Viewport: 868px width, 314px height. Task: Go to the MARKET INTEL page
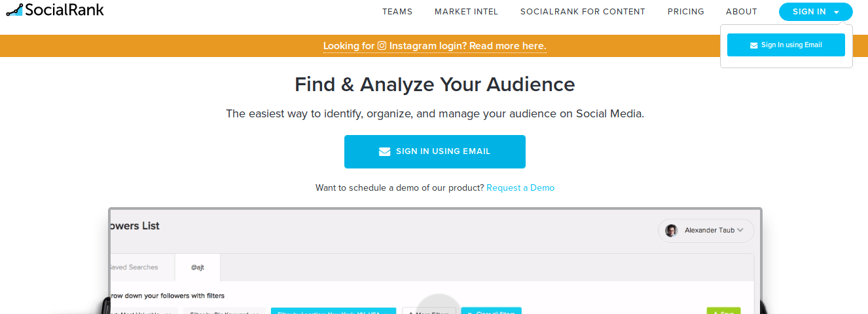466,11
